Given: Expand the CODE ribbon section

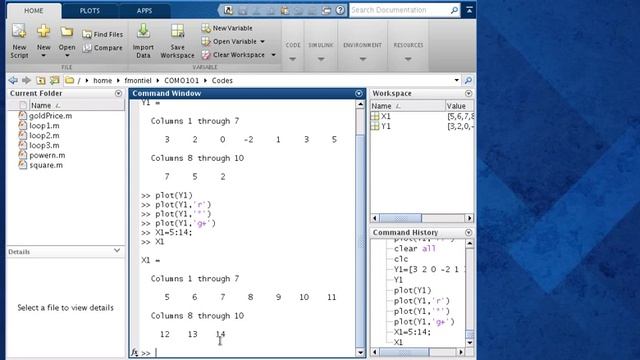Looking at the screenshot, I should [x=293, y=59].
